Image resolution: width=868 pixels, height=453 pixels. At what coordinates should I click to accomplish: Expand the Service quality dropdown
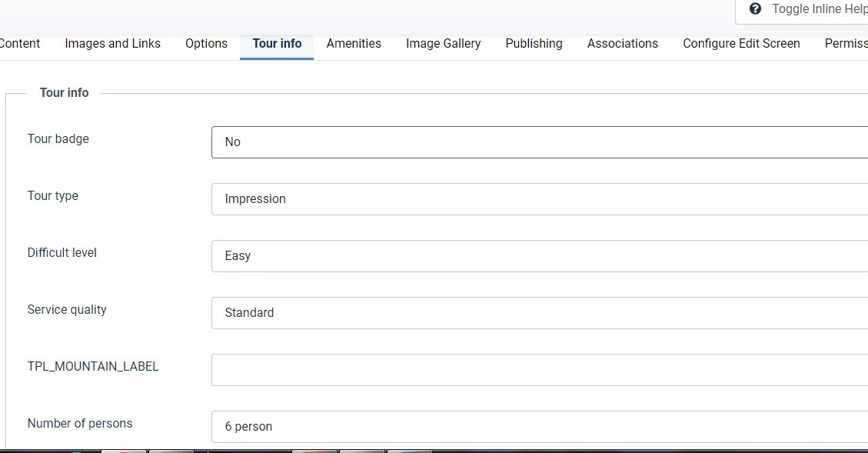(x=539, y=313)
